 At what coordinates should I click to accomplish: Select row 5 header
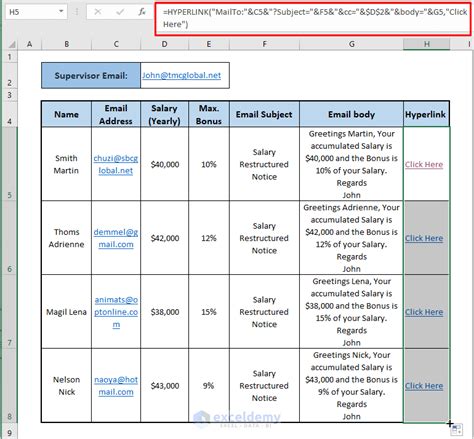click(9, 164)
